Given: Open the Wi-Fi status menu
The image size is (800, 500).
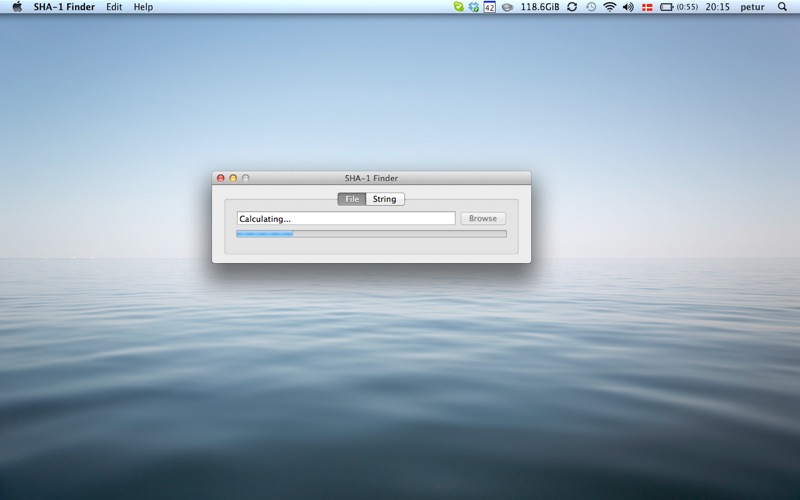Looking at the screenshot, I should 609,7.
